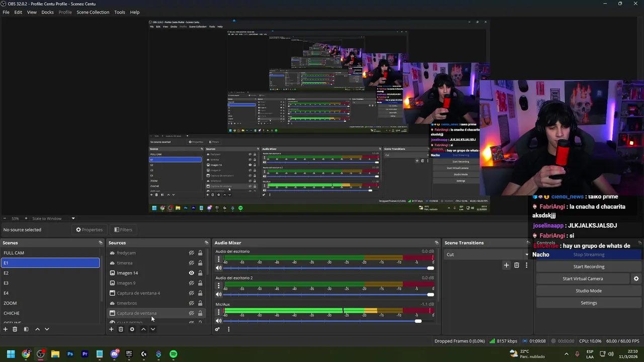Image resolution: width=644 pixels, height=362 pixels.
Task: Open Scene Transitions three-dot properties menu
Action: [526, 265]
